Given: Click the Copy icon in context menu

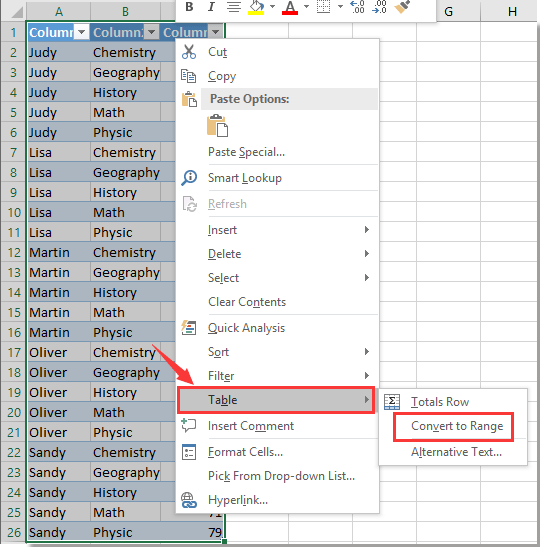Looking at the screenshot, I should pyautogui.click(x=189, y=76).
